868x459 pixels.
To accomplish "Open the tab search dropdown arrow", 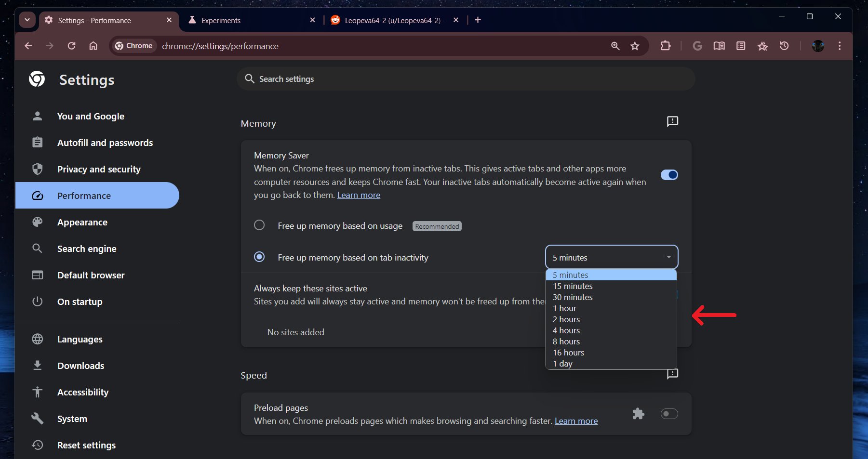I will click(x=27, y=20).
